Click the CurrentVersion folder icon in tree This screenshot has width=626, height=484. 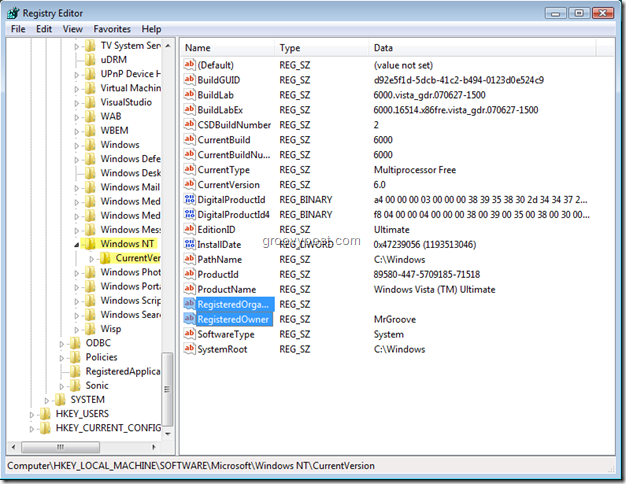(x=105, y=258)
